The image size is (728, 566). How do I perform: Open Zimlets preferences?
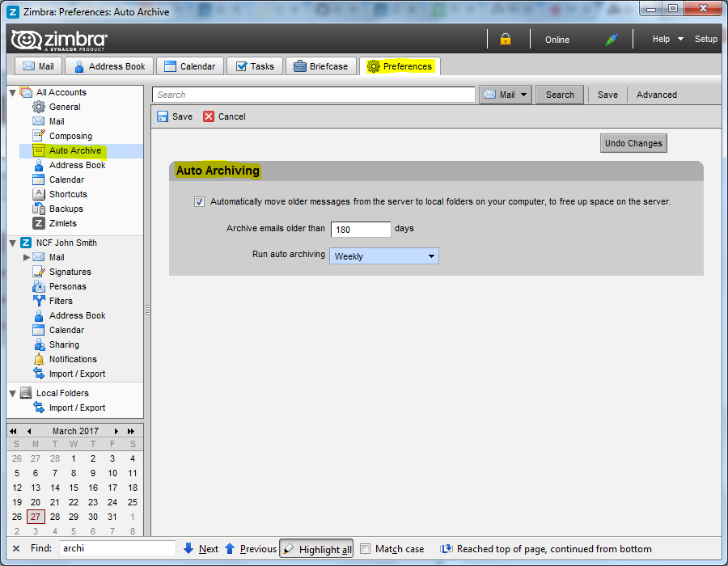[62, 223]
